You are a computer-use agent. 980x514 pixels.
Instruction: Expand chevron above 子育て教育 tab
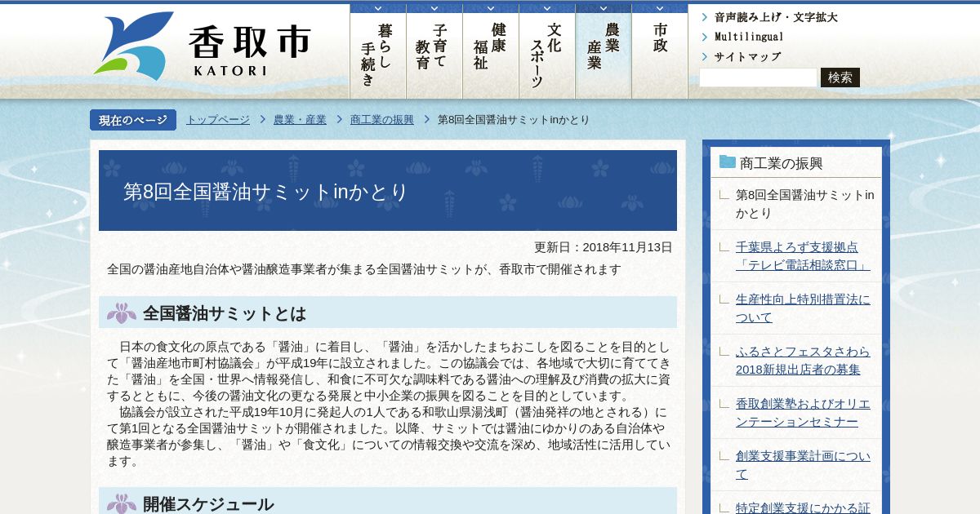click(434, 9)
